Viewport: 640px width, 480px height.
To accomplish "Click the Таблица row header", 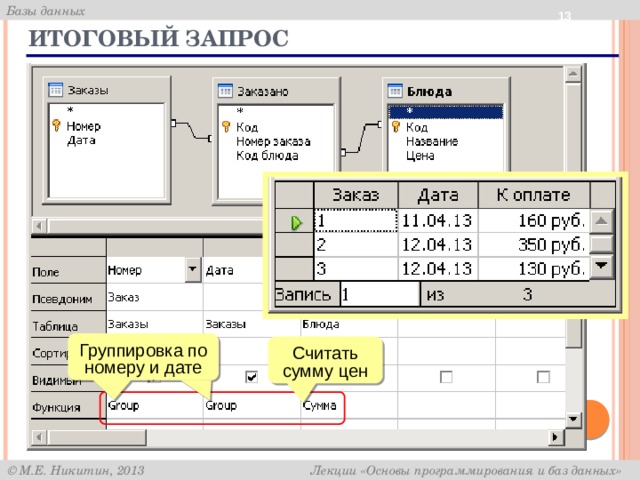I will (68, 325).
